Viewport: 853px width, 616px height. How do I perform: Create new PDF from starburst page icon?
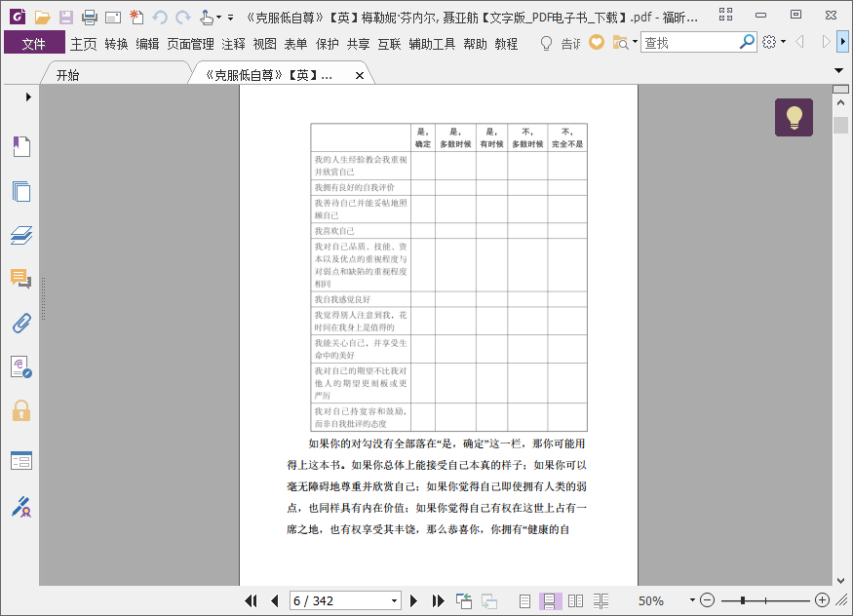click(136, 18)
